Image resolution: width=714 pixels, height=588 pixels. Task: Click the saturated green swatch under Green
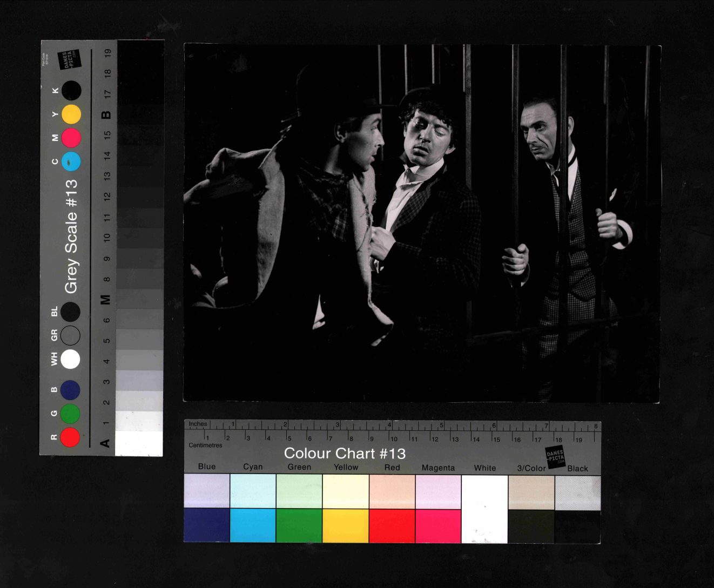[299, 525]
